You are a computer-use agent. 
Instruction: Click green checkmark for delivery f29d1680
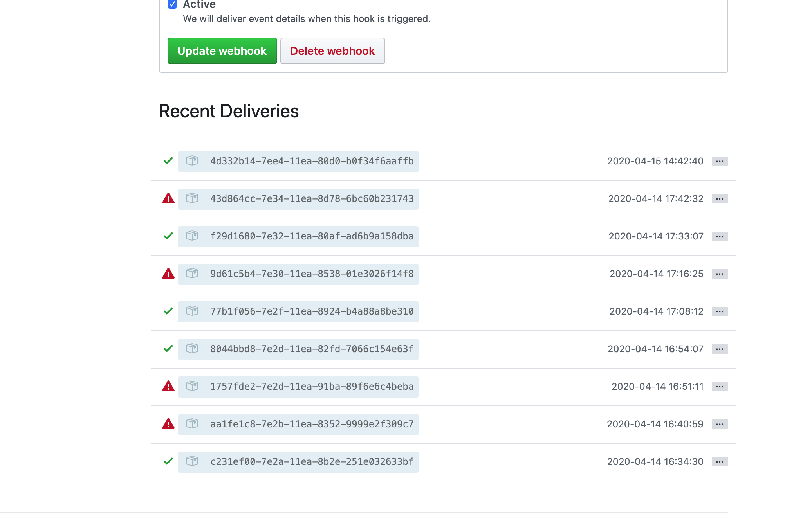[168, 236]
